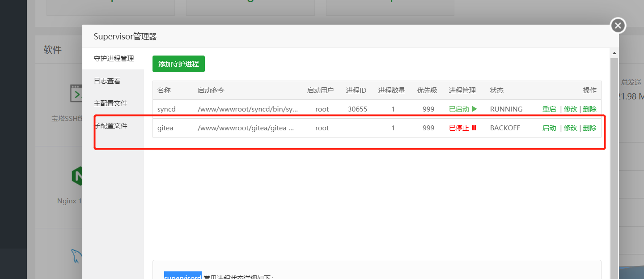Click 启动 for the gitea process
644x279 pixels.
[549, 128]
